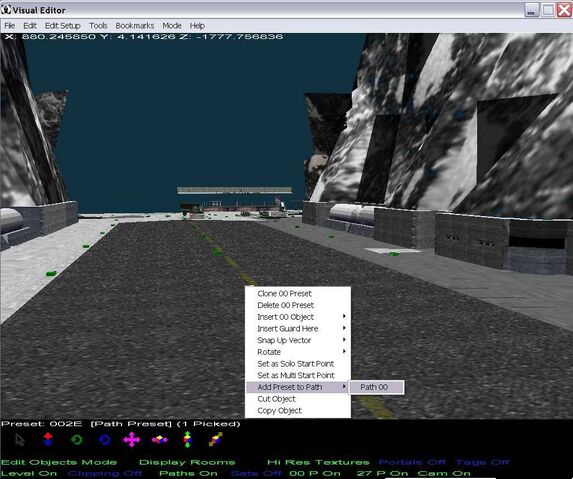The height and width of the screenshot is (479, 573).
Task: Toggle Portals Off status
Action: point(412,462)
